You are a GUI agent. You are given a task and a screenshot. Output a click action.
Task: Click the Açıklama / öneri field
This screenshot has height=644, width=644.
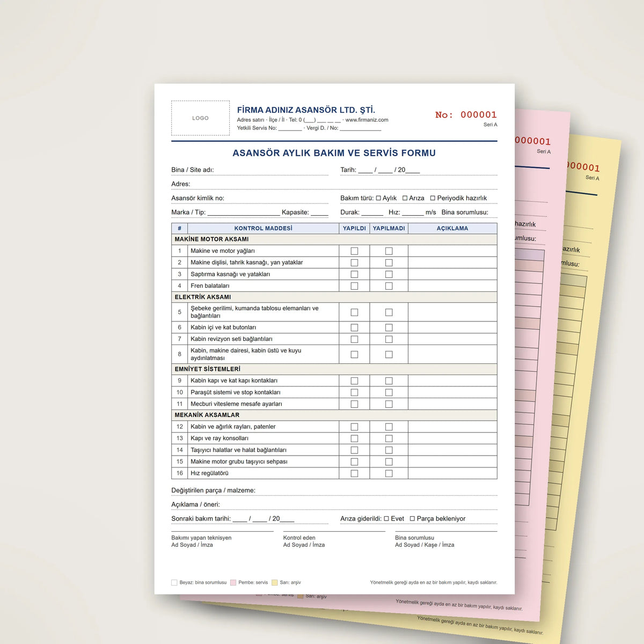coord(334,504)
